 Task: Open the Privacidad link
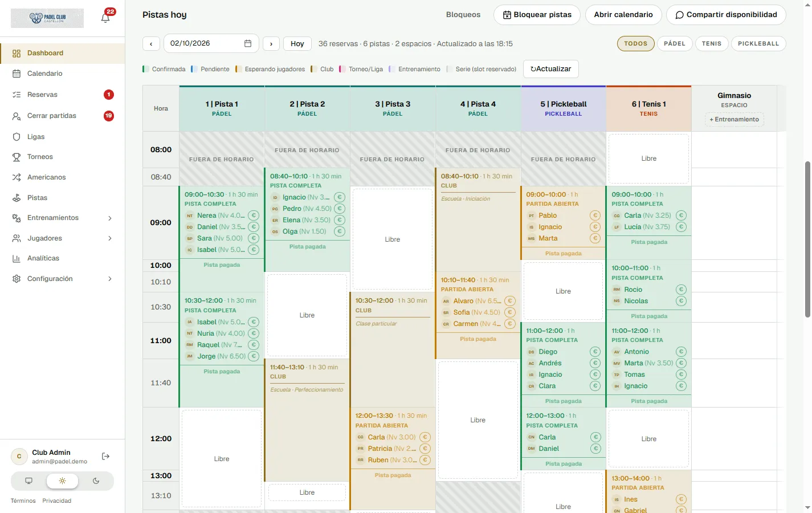tap(57, 501)
